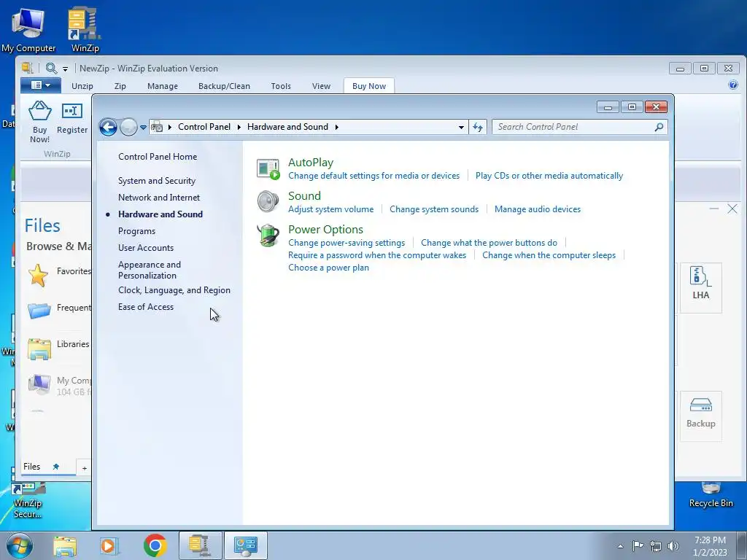Open the recent pages dropdown next to forward button
This screenshot has width=747, height=560.
point(143,127)
